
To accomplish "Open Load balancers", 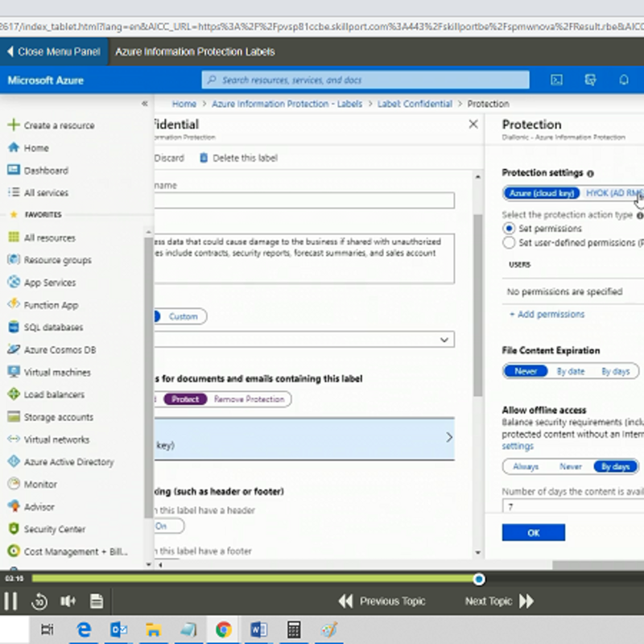I will pyautogui.click(x=46, y=394).
